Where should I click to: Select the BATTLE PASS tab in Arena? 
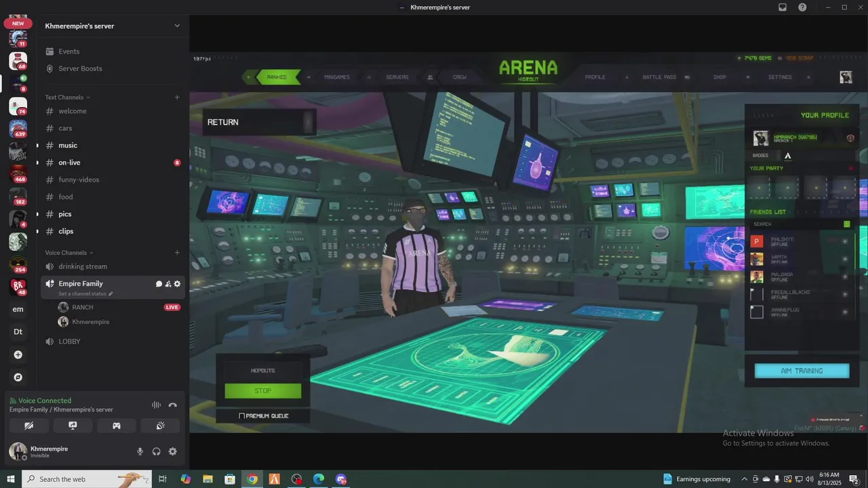[x=659, y=77]
